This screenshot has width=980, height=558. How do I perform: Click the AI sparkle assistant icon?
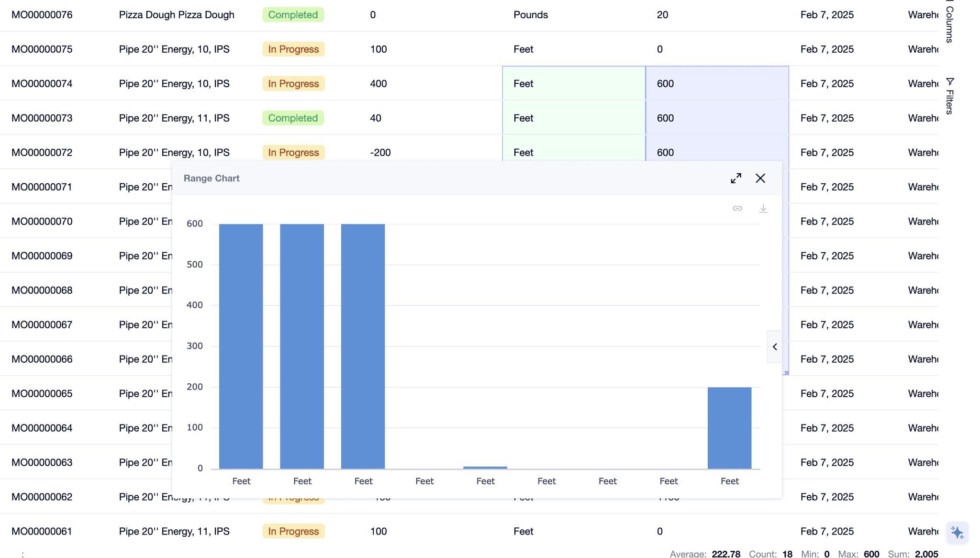click(x=957, y=533)
